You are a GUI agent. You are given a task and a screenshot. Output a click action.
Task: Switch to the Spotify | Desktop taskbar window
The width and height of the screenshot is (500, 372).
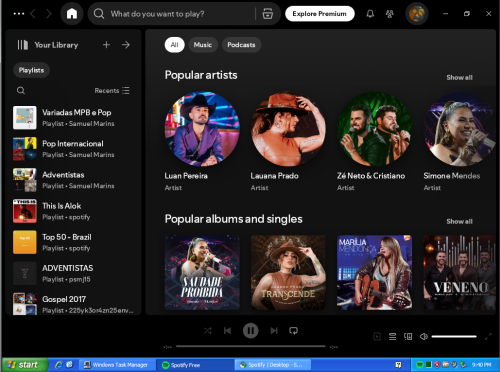273,365
